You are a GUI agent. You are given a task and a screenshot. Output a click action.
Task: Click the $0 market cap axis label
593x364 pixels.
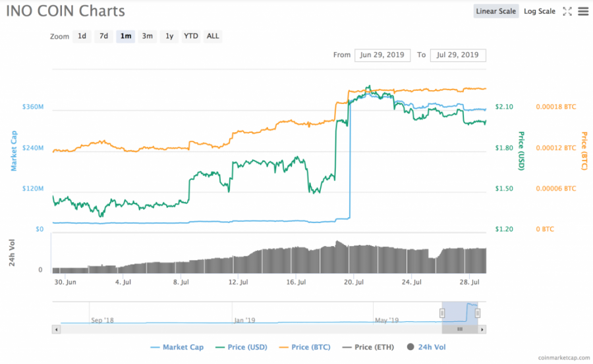[40, 229]
